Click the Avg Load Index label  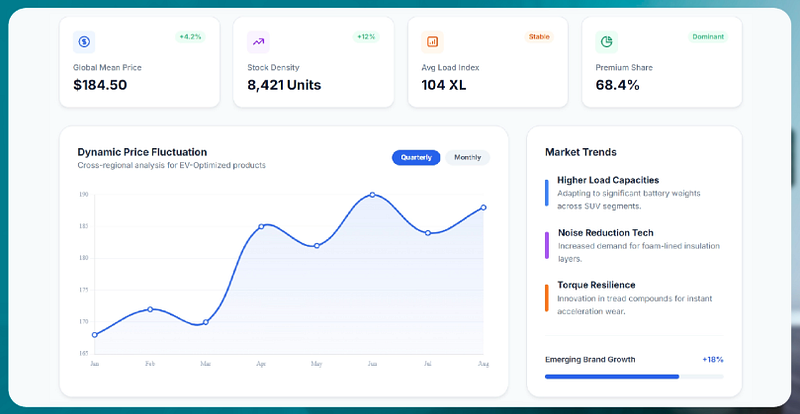click(451, 67)
